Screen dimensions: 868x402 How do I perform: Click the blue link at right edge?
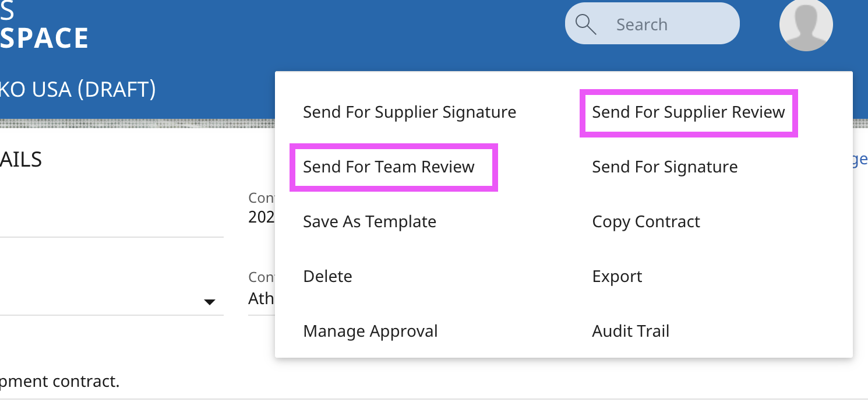tap(860, 160)
